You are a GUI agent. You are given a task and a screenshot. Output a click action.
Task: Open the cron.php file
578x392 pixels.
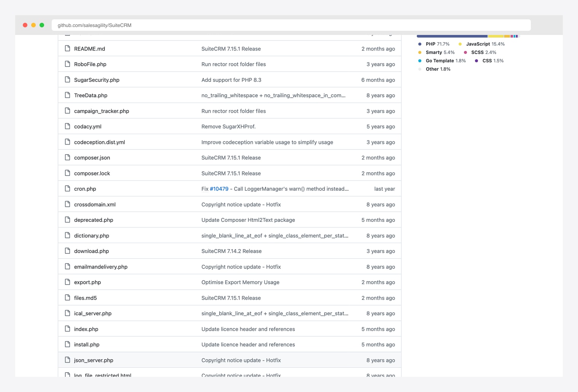coord(85,189)
